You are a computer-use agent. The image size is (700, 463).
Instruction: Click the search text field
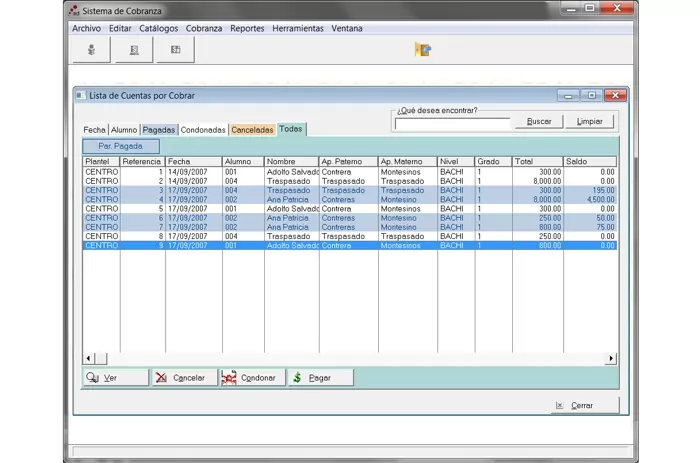452,124
